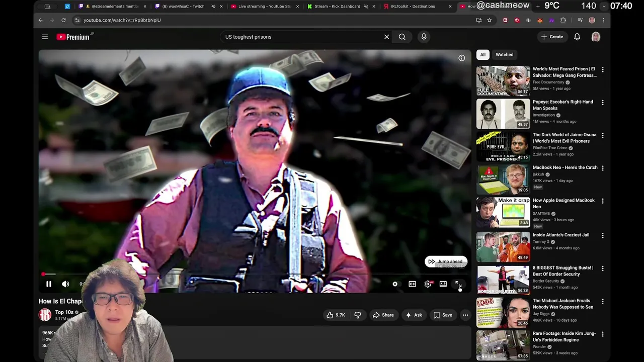The height and width of the screenshot is (362, 644).
Task: Click the Jump ahead button
Action: coord(446,261)
